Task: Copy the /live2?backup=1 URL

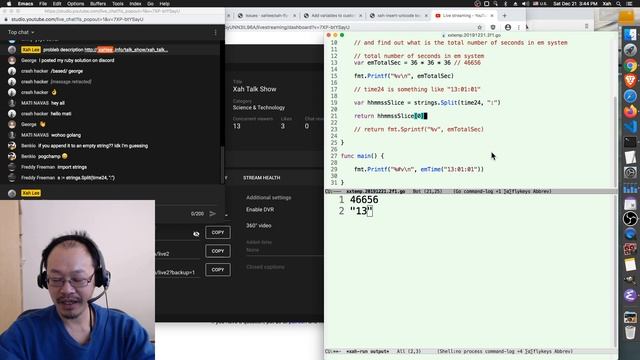Action: 218,269
